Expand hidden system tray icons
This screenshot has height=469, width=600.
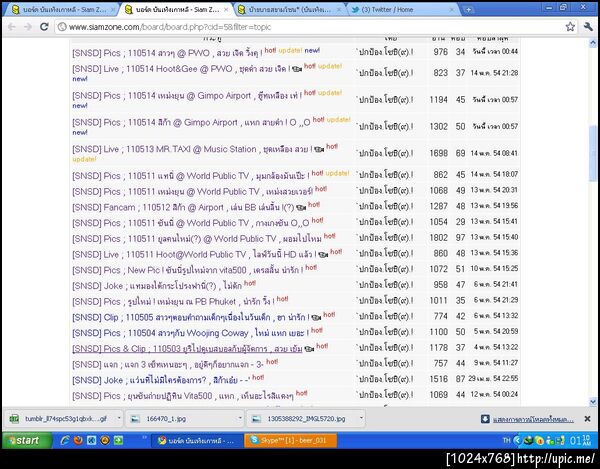click(x=517, y=441)
